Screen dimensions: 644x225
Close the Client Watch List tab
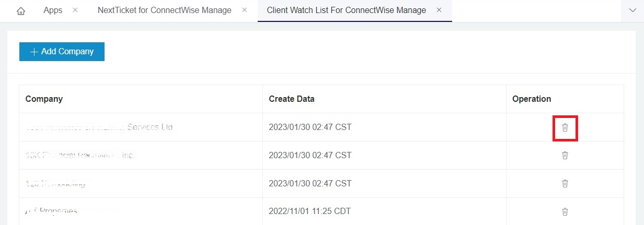point(439,10)
